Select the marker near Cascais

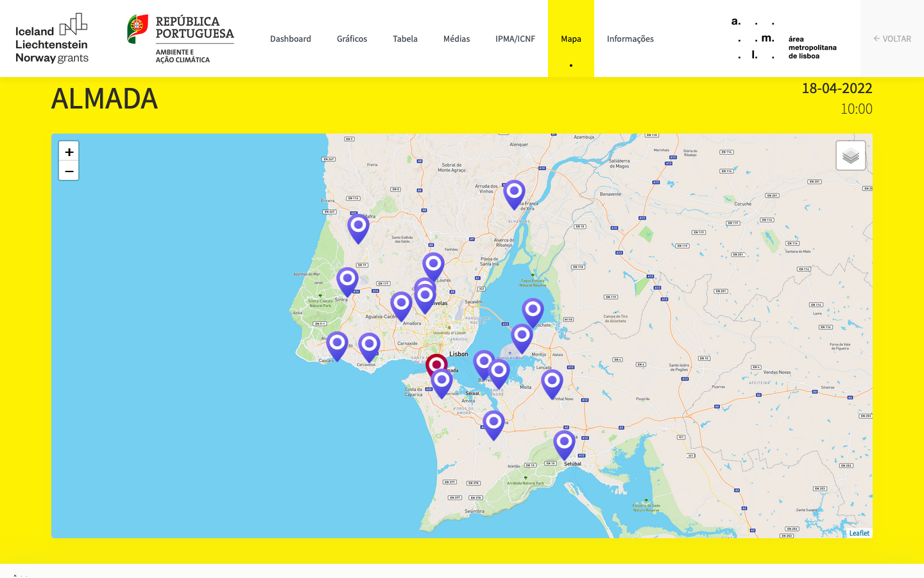(x=337, y=347)
